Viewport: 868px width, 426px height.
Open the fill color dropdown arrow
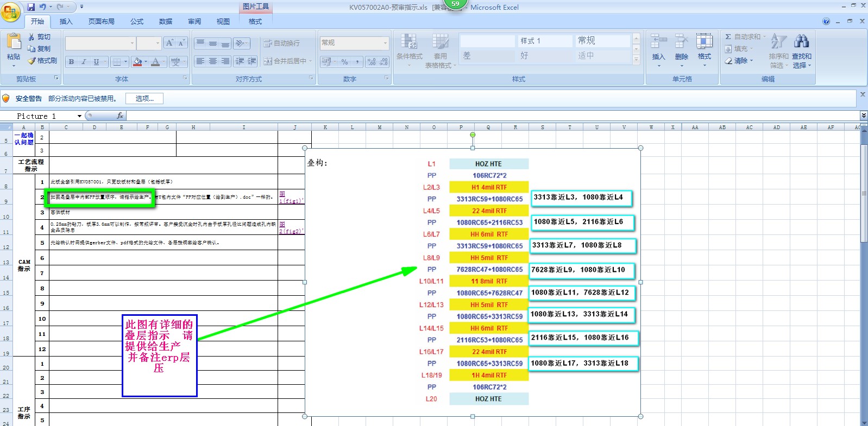point(146,62)
